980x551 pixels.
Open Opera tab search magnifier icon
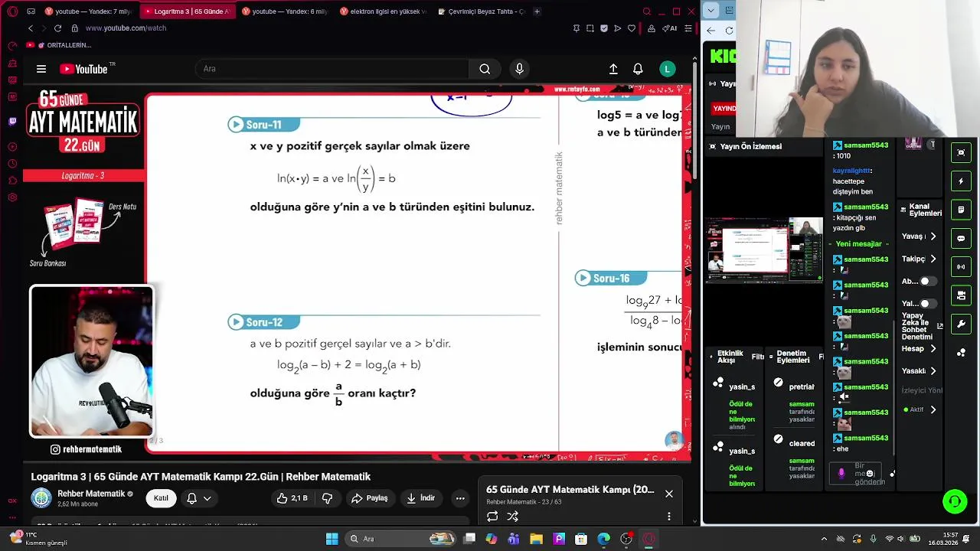tap(647, 11)
